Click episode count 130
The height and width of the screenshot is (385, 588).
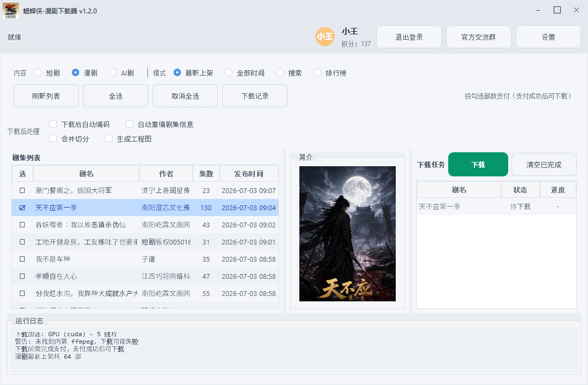pyautogui.click(x=206, y=208)
